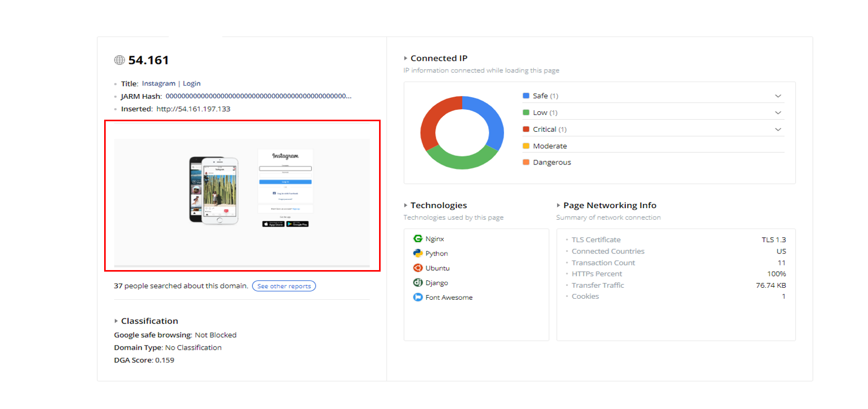Toggle the Page Networking Info triangle
Screen dimensions: 868x409
point(558,206)
